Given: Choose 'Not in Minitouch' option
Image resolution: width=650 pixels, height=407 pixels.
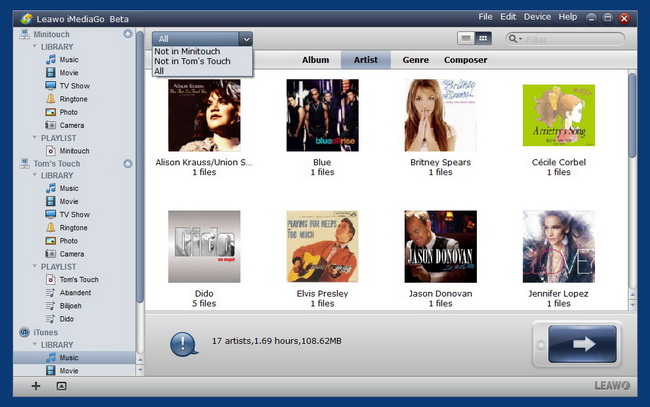Looking at the screenshot, I should [187, 51].
